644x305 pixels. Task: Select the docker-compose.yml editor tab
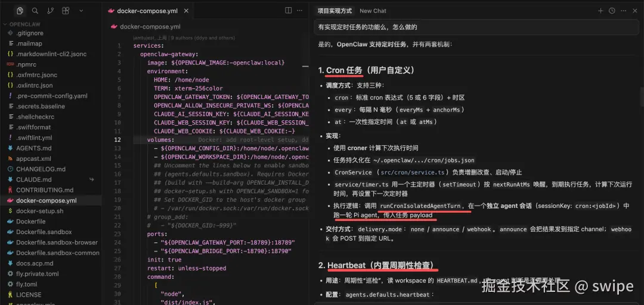point(147,11)
